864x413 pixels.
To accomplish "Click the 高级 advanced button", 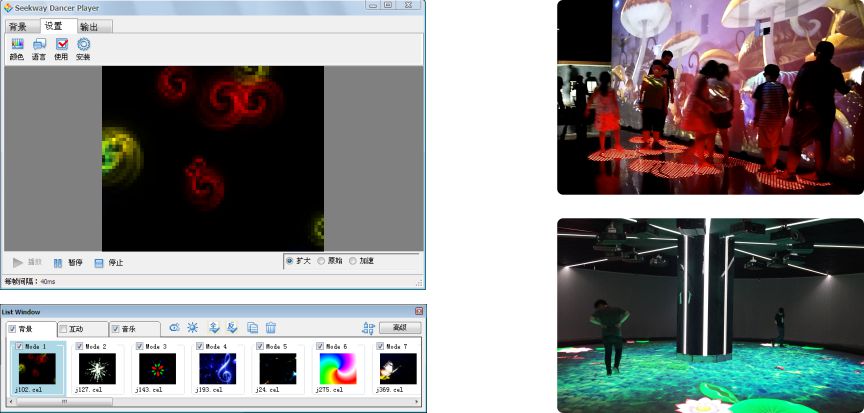I will (398, 328).
